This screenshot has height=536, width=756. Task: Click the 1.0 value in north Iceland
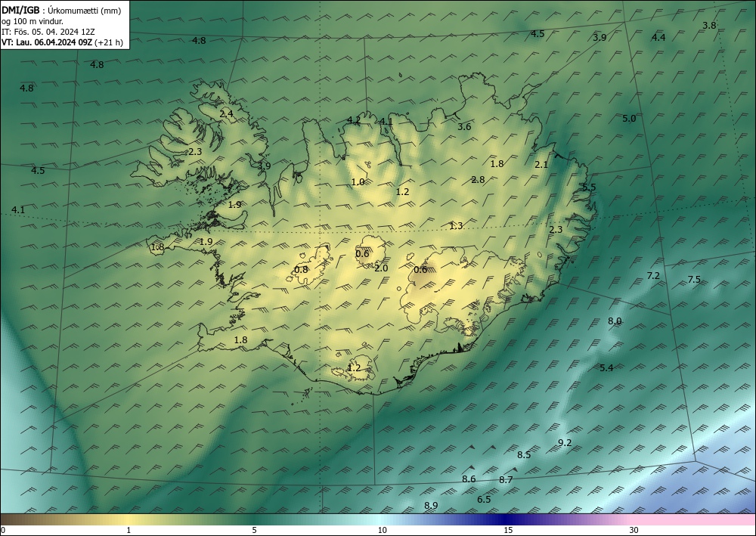pos(358,182)
